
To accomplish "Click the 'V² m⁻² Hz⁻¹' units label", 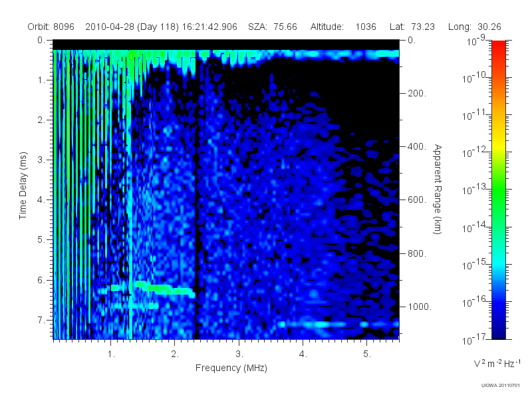I will tap(497, 363).
